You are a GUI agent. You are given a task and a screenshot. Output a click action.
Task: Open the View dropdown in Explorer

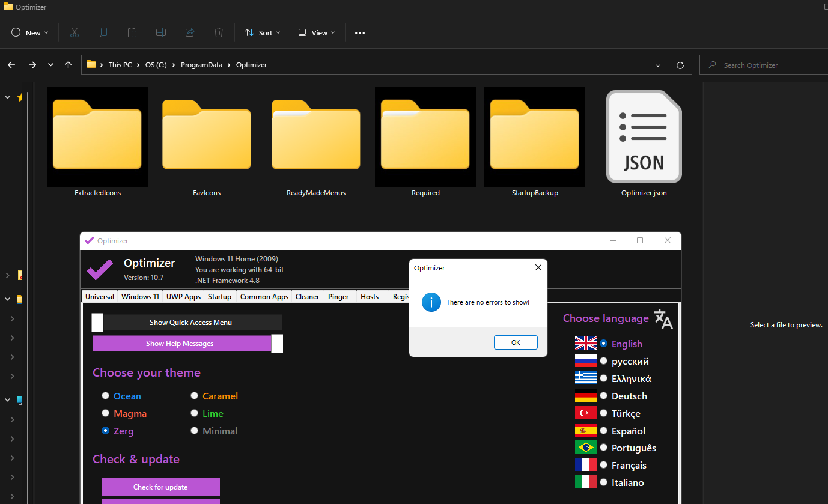tap(315, 32)
